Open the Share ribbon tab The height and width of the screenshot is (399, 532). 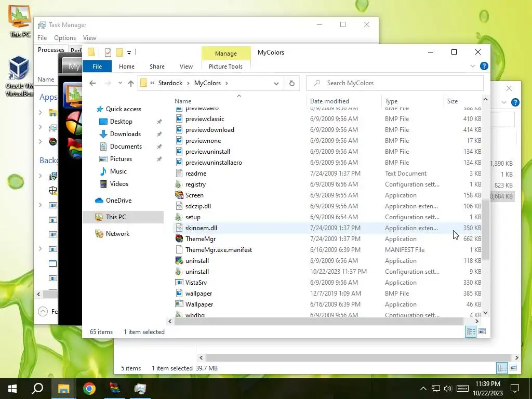[x=157, y=66]
